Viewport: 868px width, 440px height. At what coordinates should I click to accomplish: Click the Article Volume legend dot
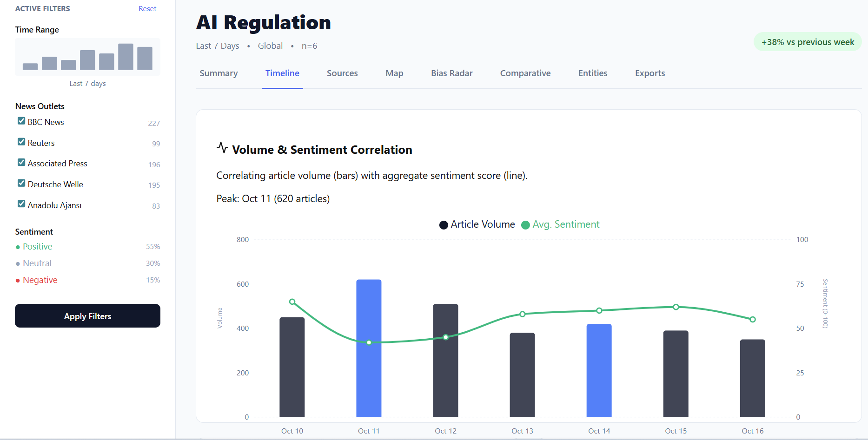444,225
